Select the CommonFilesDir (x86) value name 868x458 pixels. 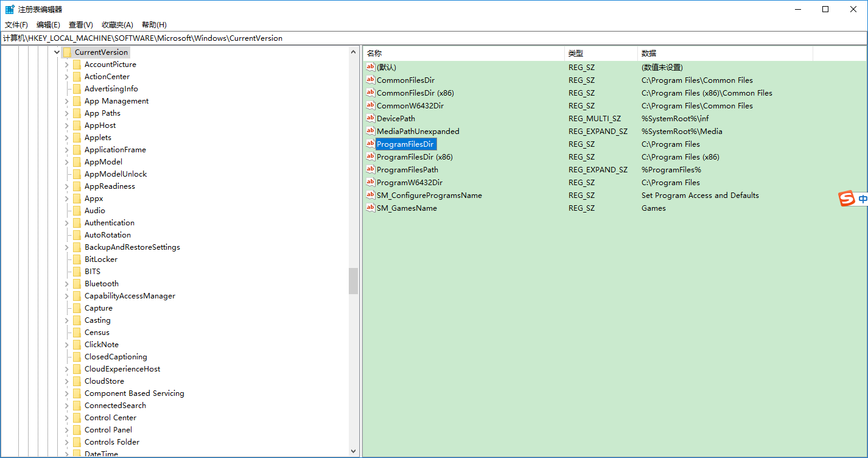pos(415,93)
